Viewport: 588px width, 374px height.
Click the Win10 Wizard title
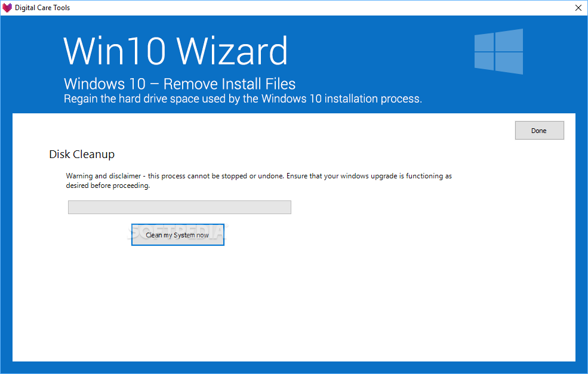pyautogui.click(x=176, y=51)
